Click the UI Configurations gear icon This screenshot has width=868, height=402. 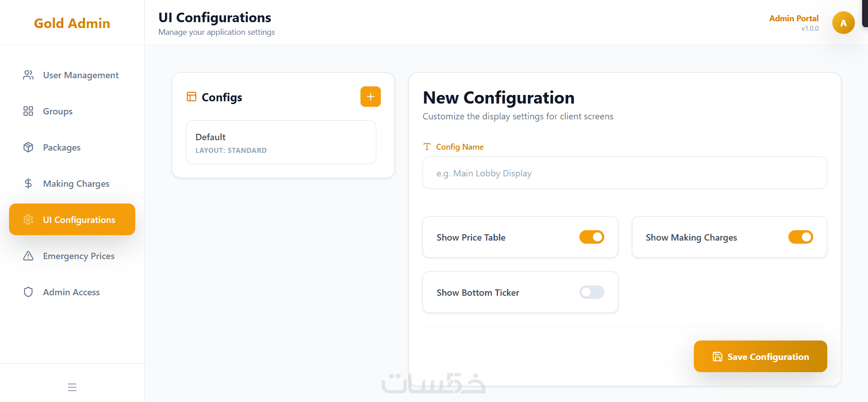(x=28, y=220)
